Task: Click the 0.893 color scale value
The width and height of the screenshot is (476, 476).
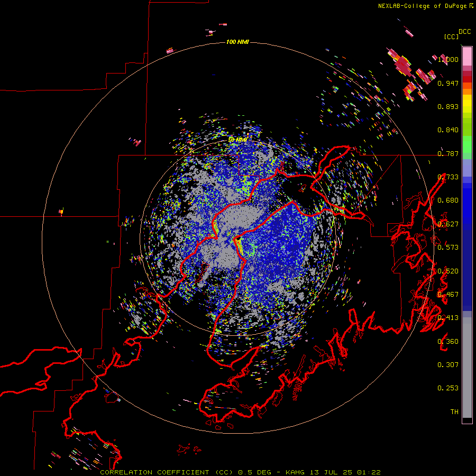Action: (x=448, y=106)
